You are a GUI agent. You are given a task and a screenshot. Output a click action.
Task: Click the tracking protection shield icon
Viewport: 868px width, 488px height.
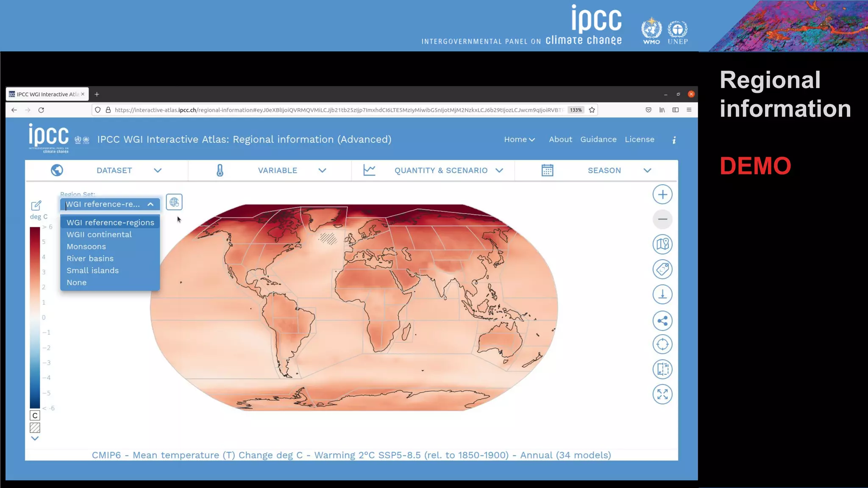[98, 110]
